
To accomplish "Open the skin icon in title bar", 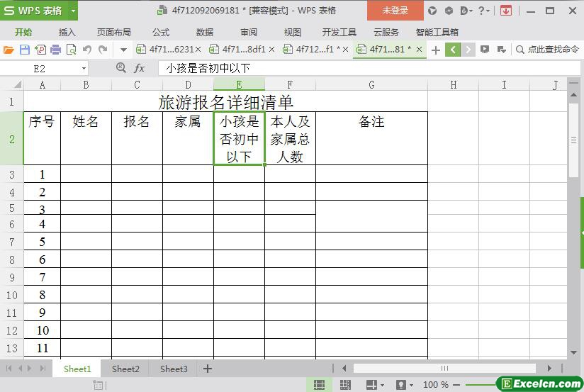I will 432,11.
